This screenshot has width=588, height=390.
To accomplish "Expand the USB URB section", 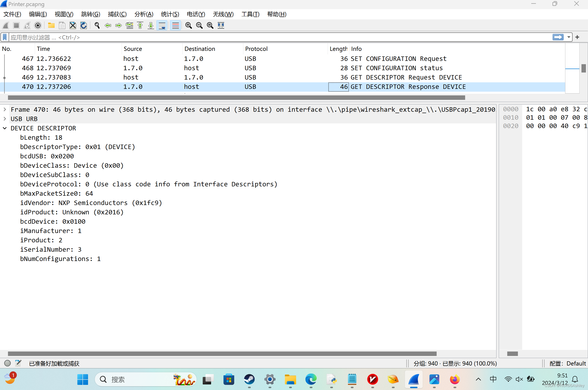I will click(5, 119).
